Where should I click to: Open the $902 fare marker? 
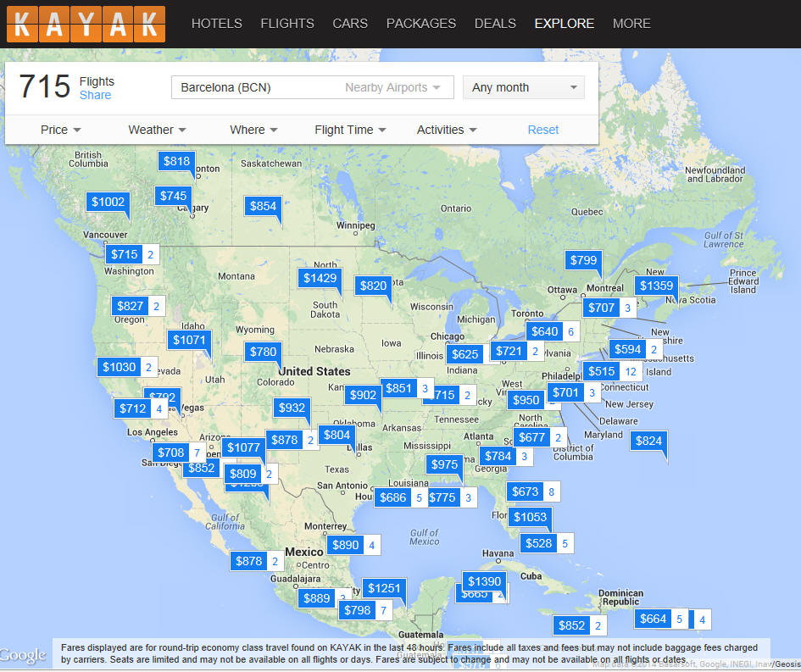(x=363, y=395)
